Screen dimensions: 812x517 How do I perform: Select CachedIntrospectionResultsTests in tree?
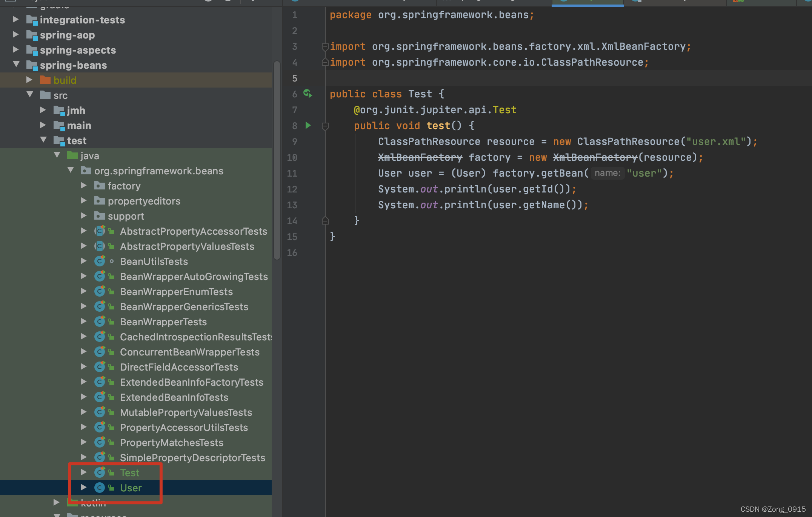(x=196, y=337)
